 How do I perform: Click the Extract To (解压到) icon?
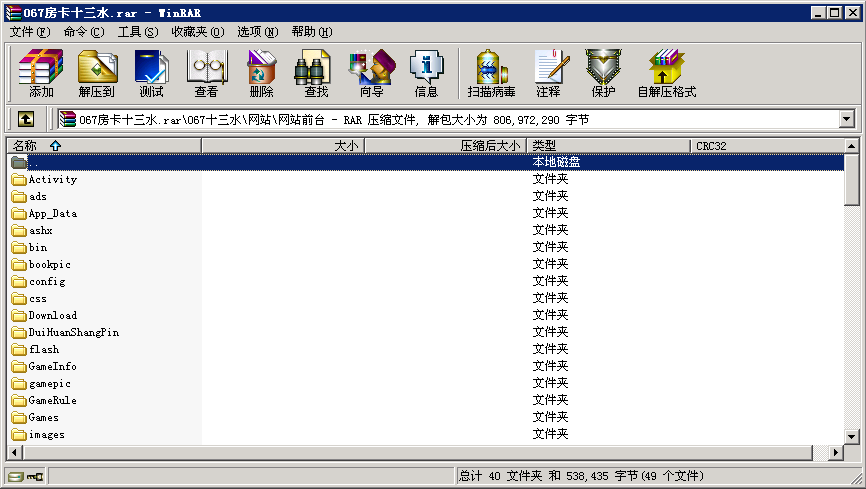coord(97,73)
